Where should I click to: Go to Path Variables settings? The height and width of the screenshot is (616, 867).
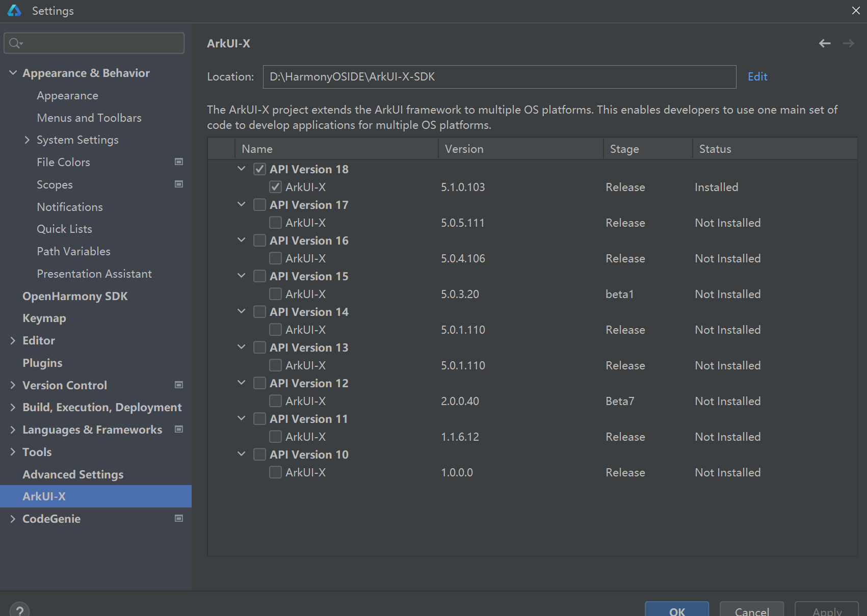coord(73,251)
